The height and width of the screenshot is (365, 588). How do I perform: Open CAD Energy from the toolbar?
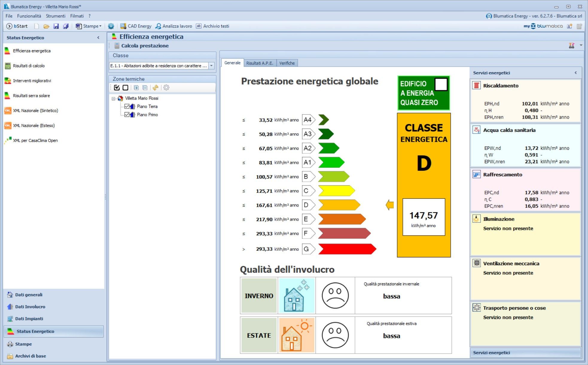coord(135,26)
